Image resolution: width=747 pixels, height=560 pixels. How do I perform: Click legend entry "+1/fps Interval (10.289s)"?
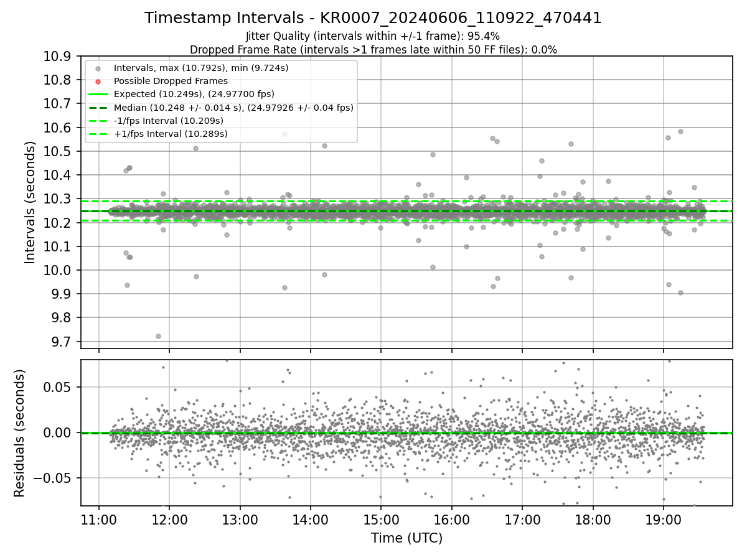click(171, 134)
